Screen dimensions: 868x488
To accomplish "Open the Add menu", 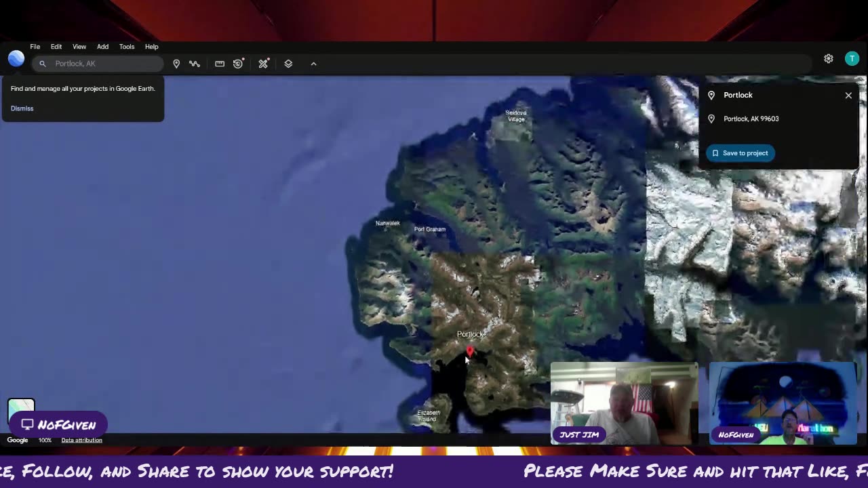I will click(102, 47).
